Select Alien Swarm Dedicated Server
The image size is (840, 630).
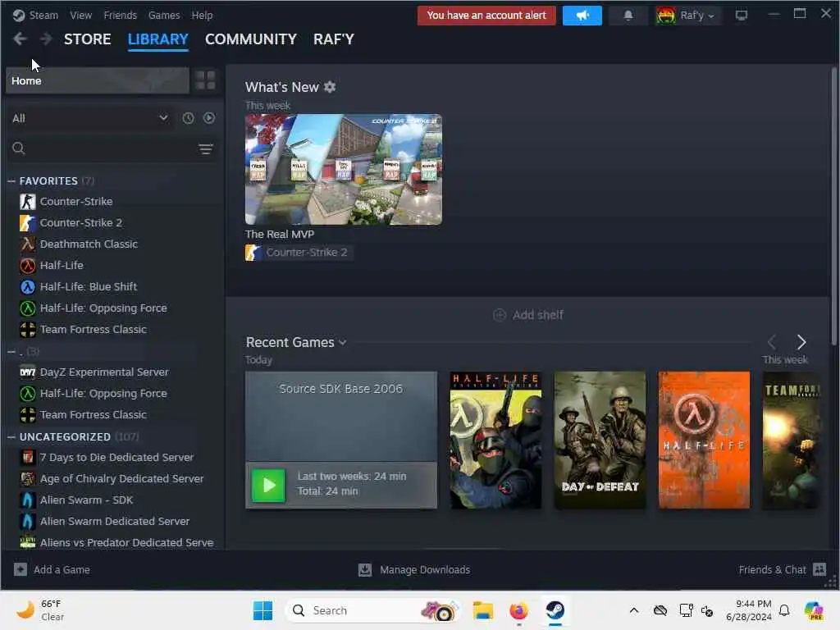115,521
